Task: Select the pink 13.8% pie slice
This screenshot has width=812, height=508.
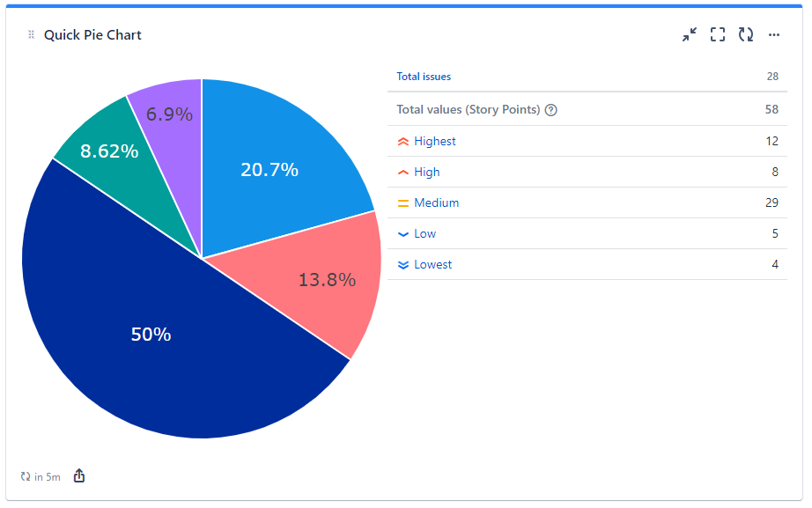Action: (326, 280)
